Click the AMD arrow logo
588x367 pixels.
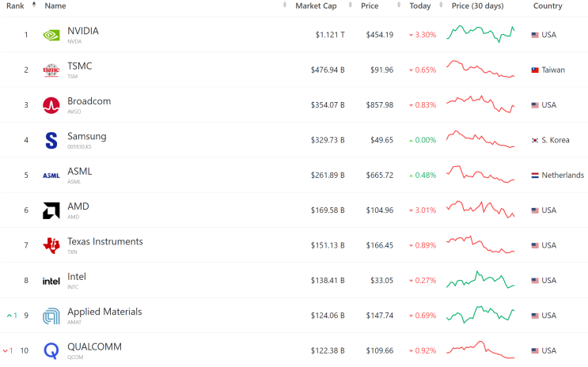point(51,210)
